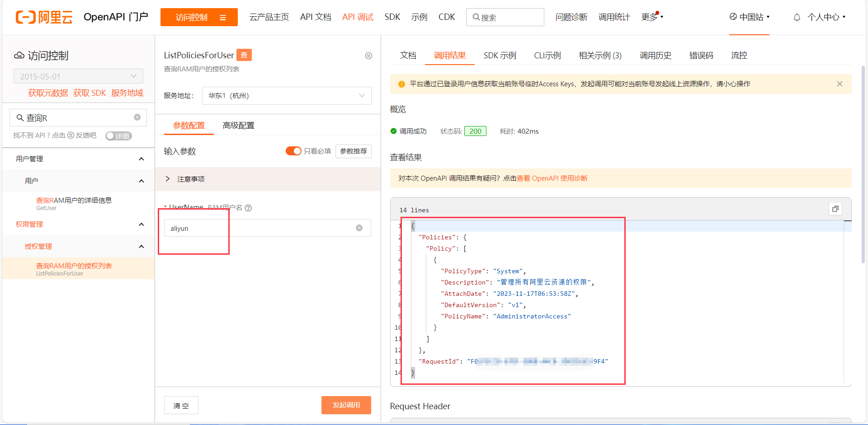Click the help icon next to RAM用户名

[248, 208]
